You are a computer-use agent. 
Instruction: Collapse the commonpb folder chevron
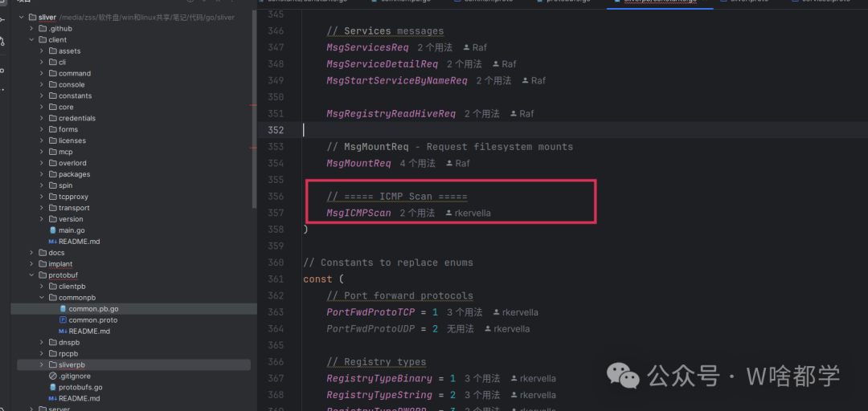(42, 298)
